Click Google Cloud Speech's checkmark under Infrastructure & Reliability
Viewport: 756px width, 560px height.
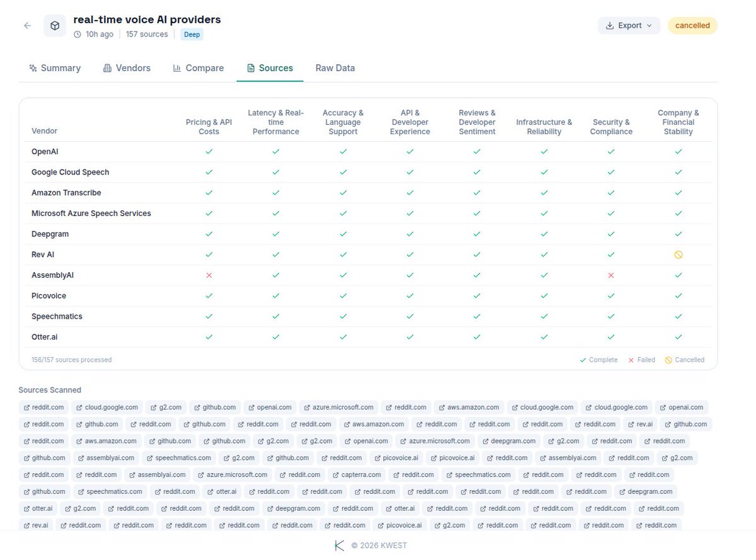tap(544, 173)
